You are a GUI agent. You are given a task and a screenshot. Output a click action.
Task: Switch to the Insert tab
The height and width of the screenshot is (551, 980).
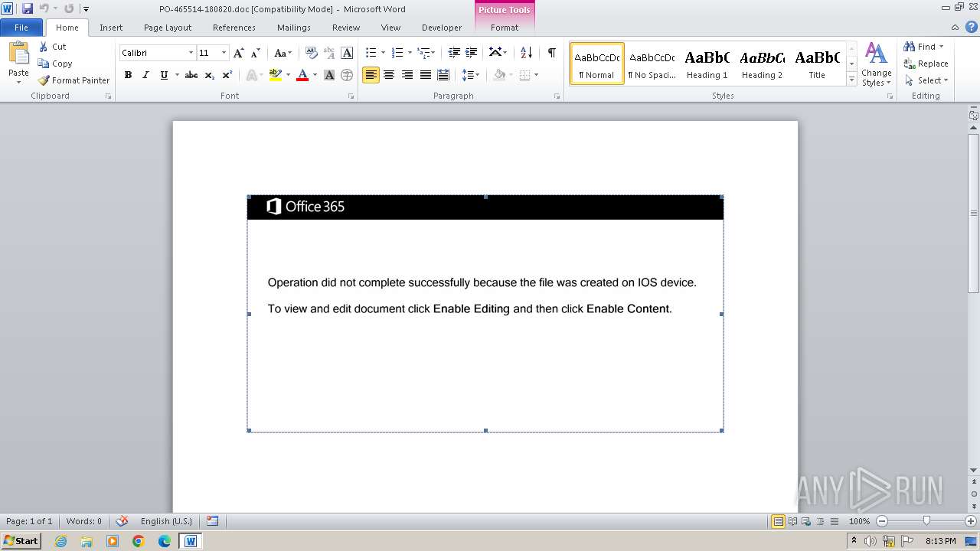click(x=111, y=28)
